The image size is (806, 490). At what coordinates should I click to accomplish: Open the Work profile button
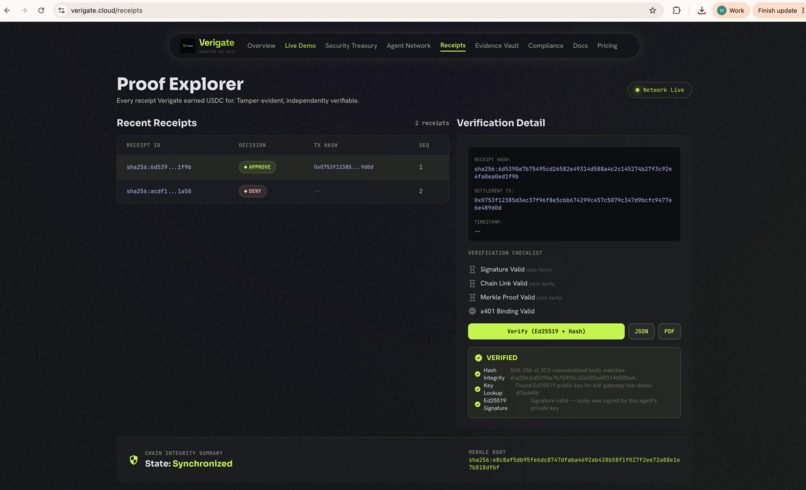(730, 10)
